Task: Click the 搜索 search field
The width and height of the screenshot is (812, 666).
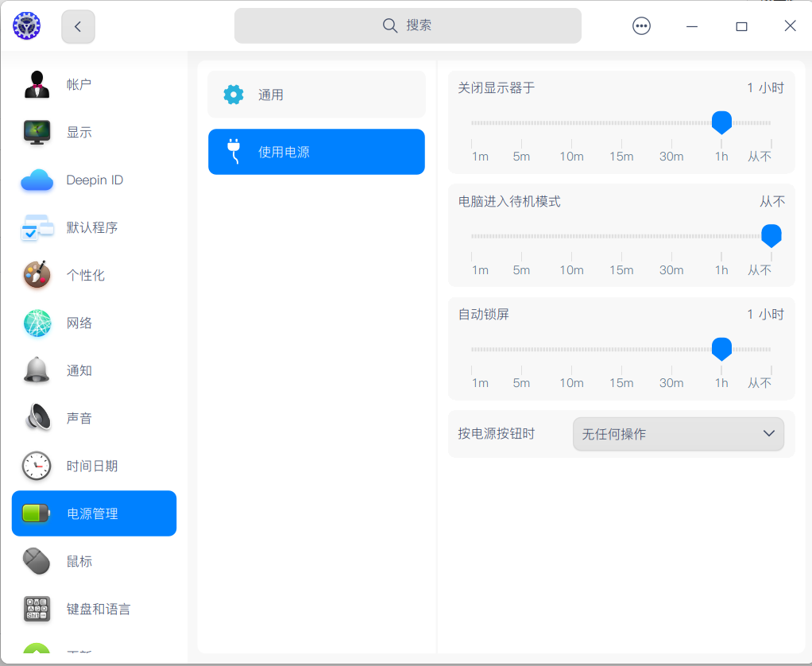Action: [407, 25]
